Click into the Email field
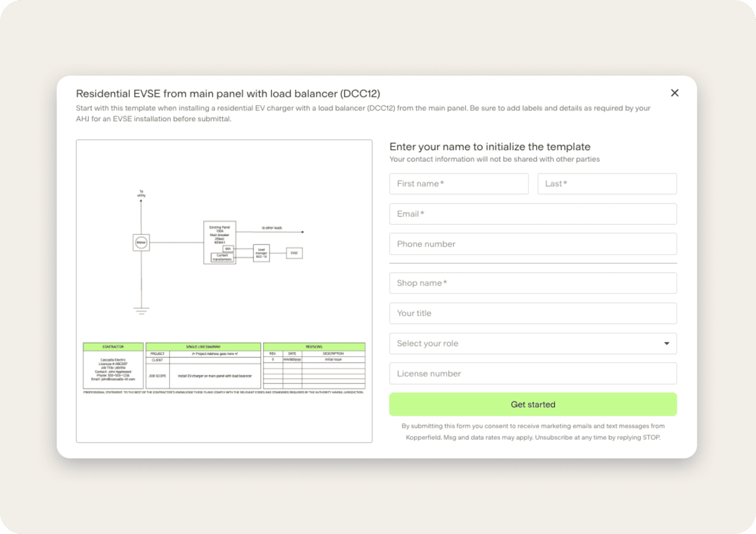This screenshot has width=756, height=534. (533, 214)
